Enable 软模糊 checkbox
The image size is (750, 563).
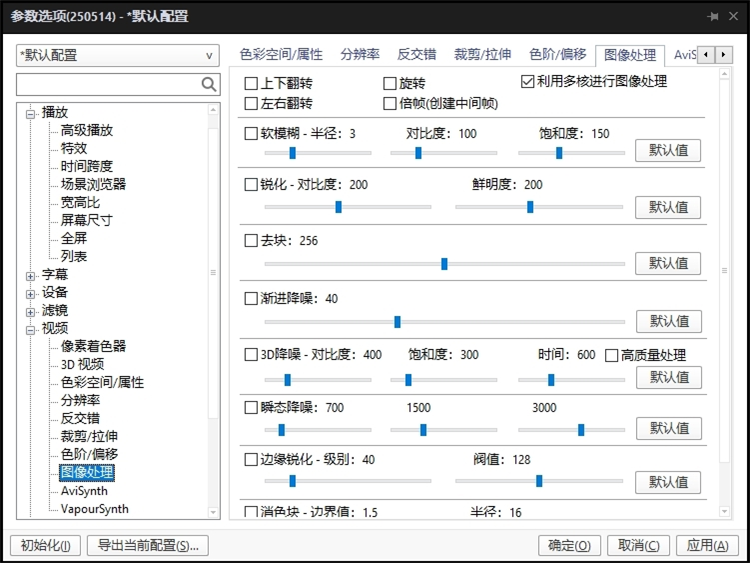point(251,133)
